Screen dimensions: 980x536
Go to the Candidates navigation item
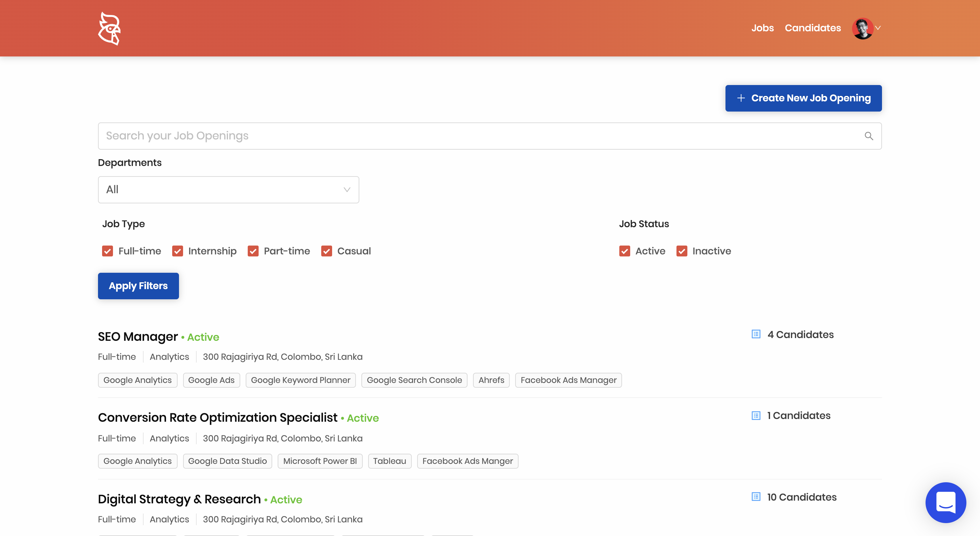pos(813,28)
